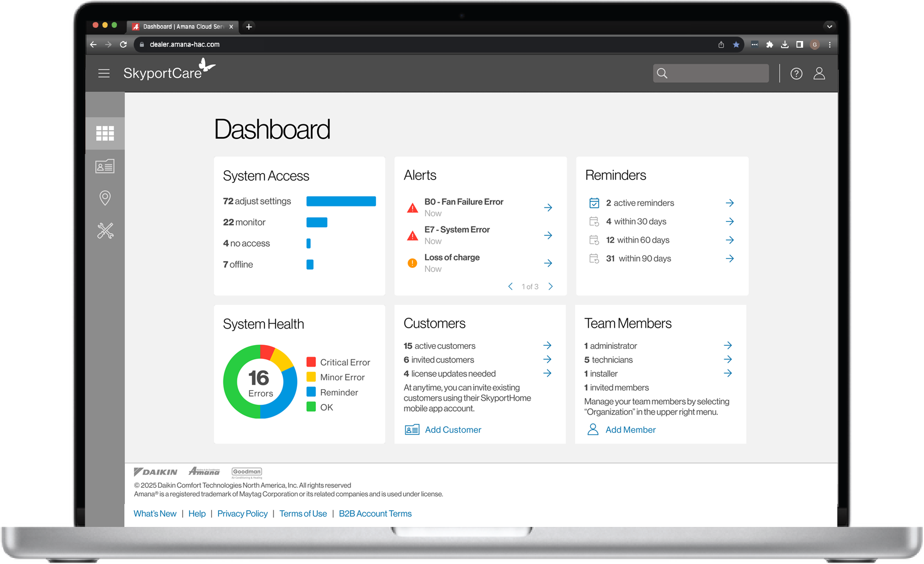Go to previous alerts page chevron
Screen dimensions: 924x564
click(511, 286)
